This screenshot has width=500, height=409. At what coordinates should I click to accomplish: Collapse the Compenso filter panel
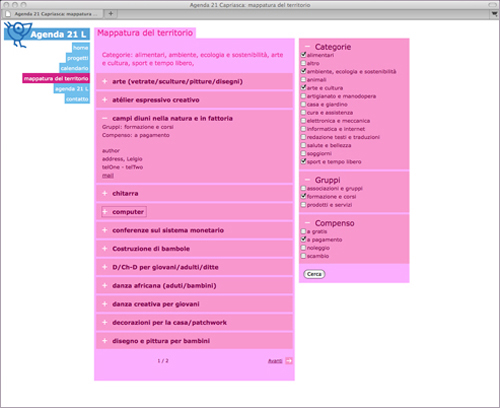[x=307, y=223]
